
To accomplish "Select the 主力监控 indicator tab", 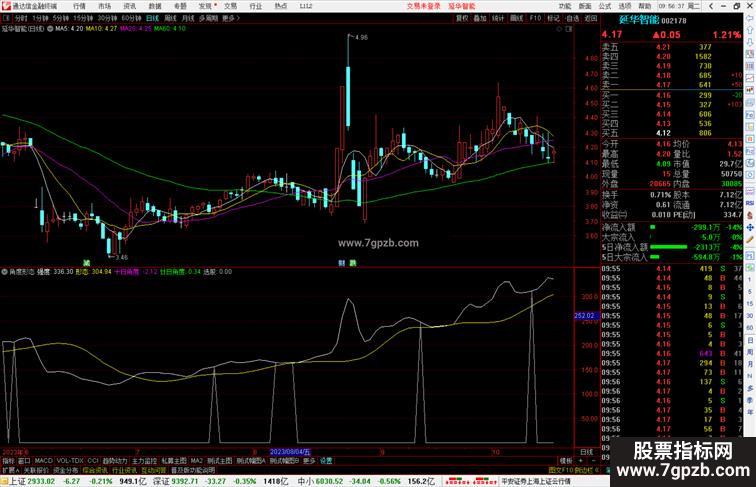I will point(144,461).
